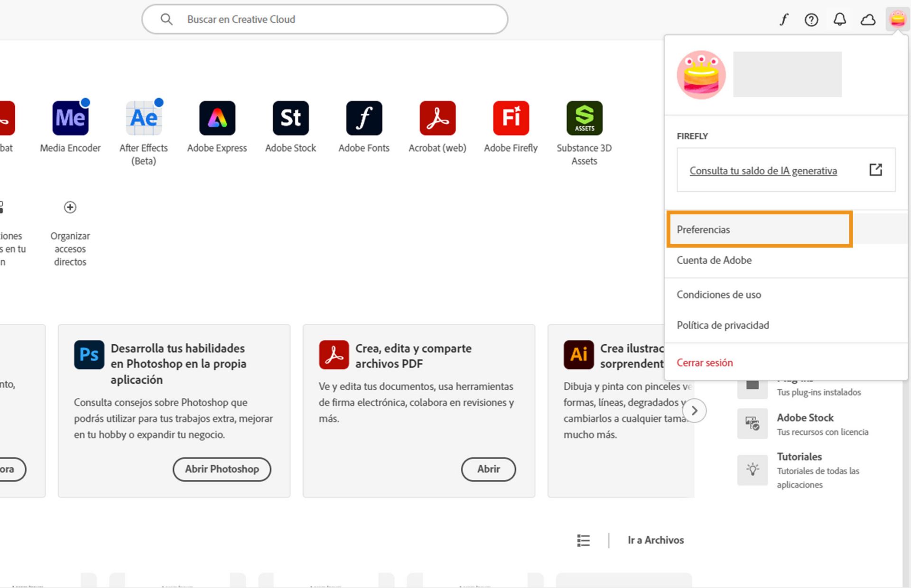Open Adobe Stock shortcut icon
911x588 pixels.
point(290,118)
